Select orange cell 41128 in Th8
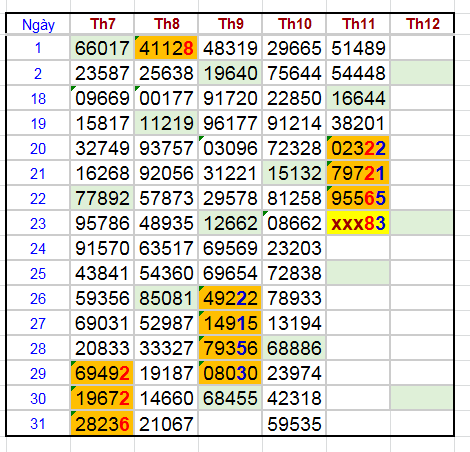Image resolution: width=470 pixels, height=452 pixels. pos(166,48)
